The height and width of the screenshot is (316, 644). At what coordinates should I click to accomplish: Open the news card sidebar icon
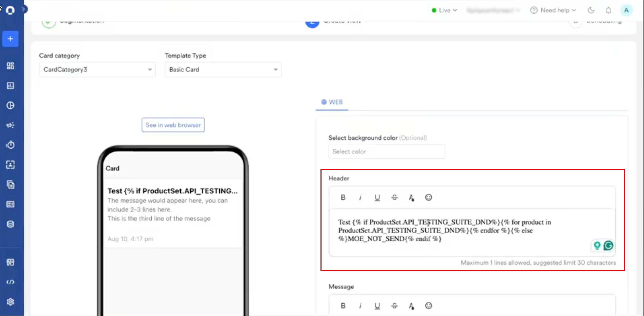[10, 204]
